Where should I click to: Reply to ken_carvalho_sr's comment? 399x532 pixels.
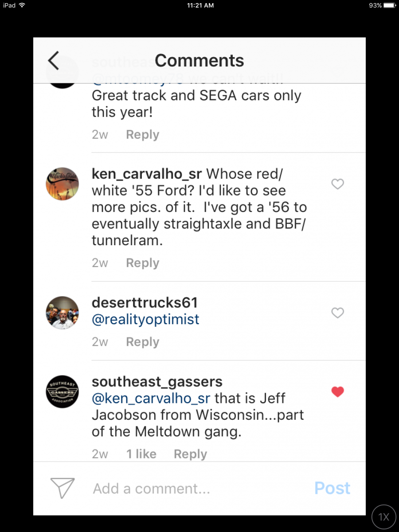142,263
